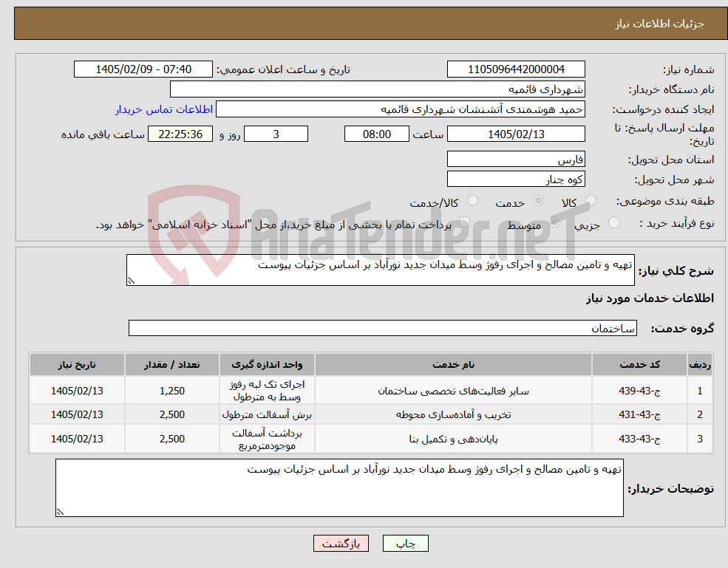Click row number 1 in the services table

point(700,391)
